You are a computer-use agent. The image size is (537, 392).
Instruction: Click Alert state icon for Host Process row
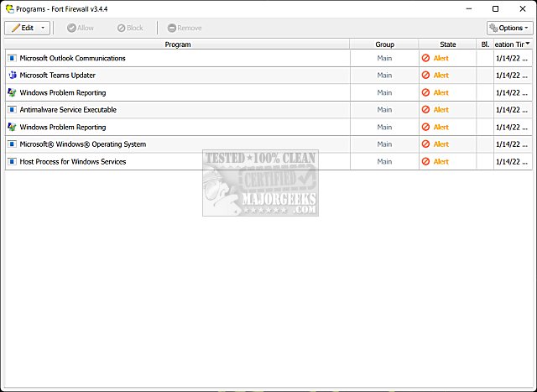425,161
